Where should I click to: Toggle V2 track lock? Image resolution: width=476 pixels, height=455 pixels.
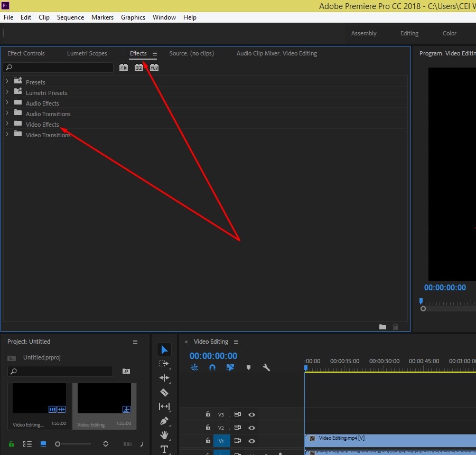point(208,427)
